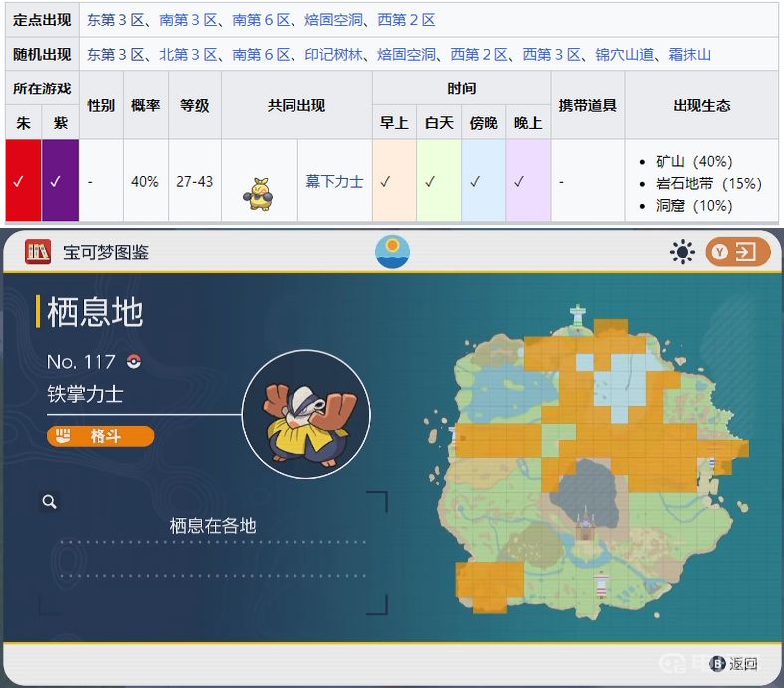784x688 pixels.
Task: Click the 洞窟 (10%) habitat entry
Action: tap(694, 206)
